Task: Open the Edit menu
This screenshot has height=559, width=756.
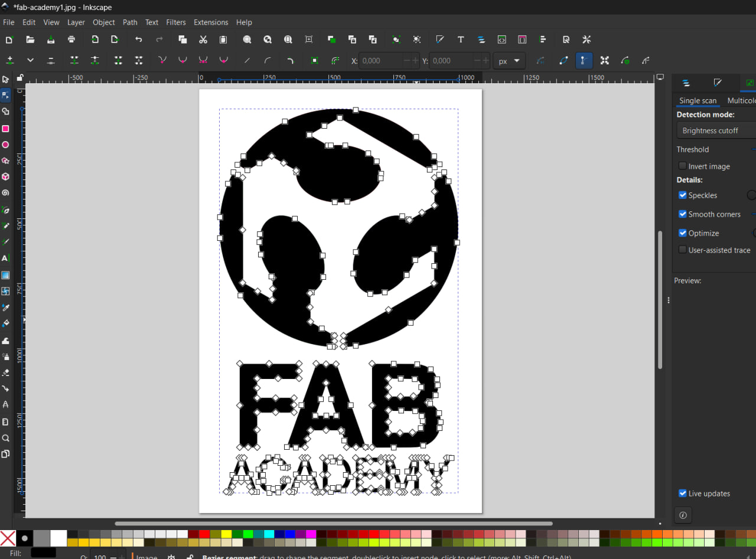Action: pos(29,22)
